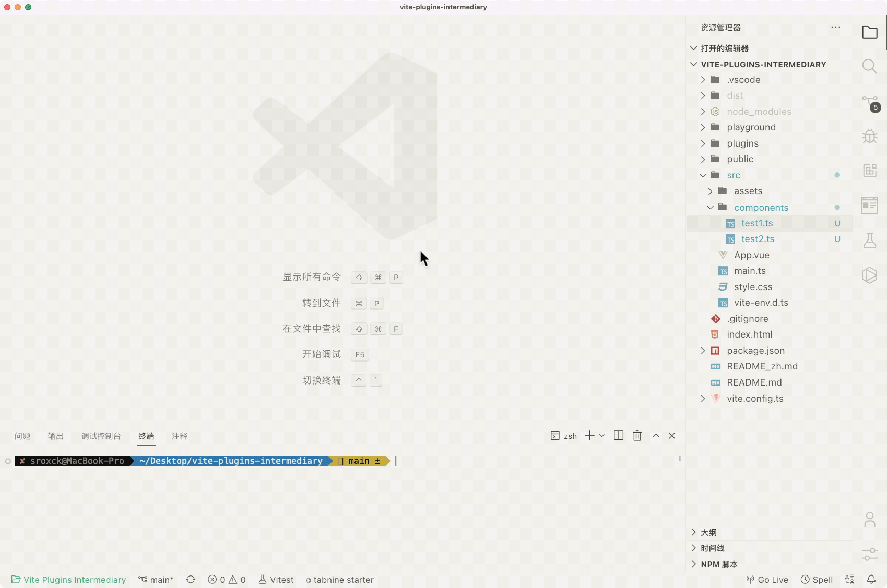Open terminal launch profile dropdown arrow
Screen dimensions: 887x588
pyautogui.click(x=601, y=436)
